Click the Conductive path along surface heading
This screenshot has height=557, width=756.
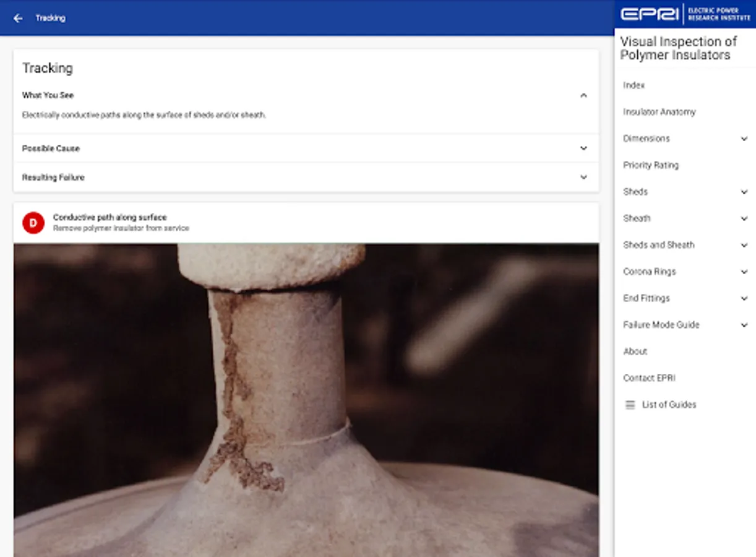[110, 217]
